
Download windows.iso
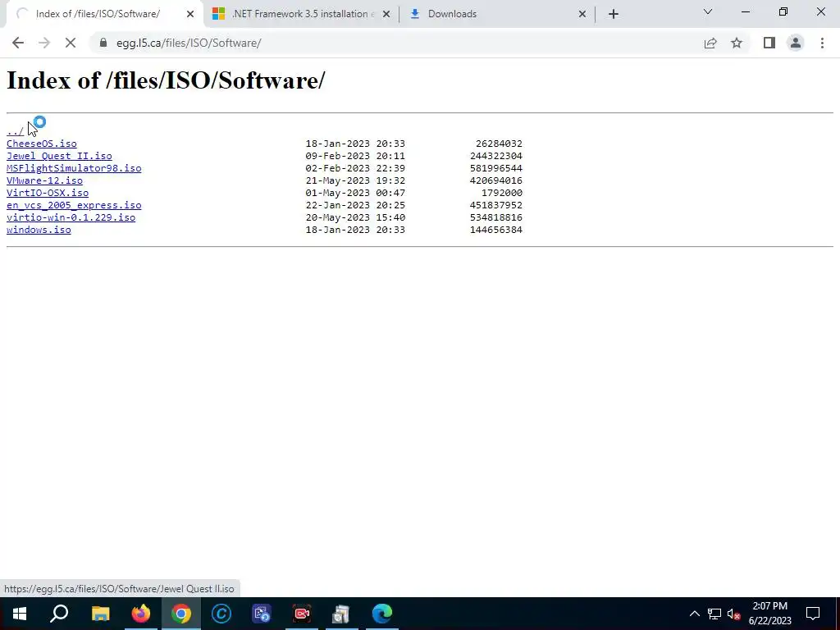pyautogui.click(x=39, y=230)
